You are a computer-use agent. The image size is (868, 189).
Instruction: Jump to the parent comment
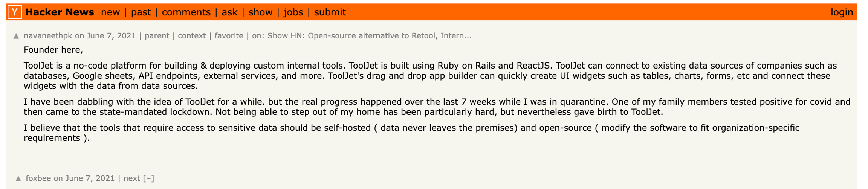point(157,36)
